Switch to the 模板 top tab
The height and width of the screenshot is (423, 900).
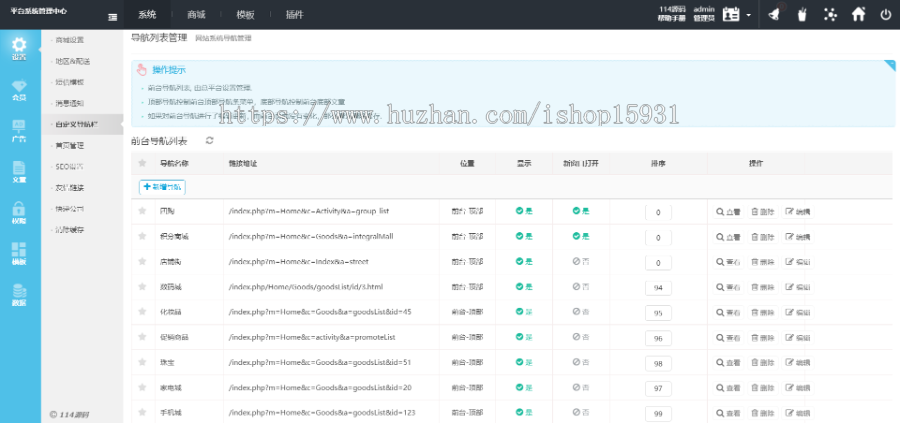tap(246, 15)
